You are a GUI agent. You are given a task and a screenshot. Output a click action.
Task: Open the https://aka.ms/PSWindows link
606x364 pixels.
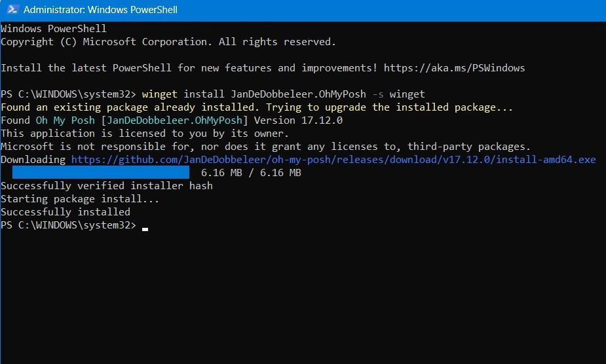pyautogui.click(x=454, y=68)
